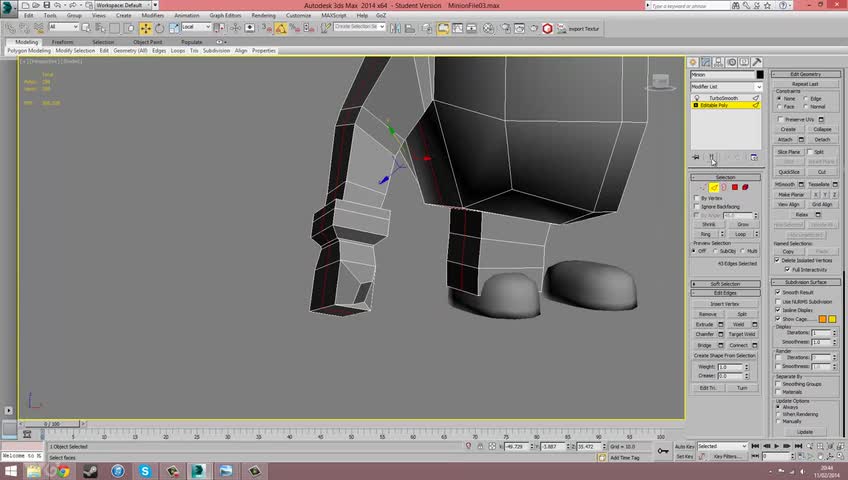Image resolution: width=848 pixels, height=480 pixels.
Task: Click the Chamfer button
Action: click(x=706, y=334)
